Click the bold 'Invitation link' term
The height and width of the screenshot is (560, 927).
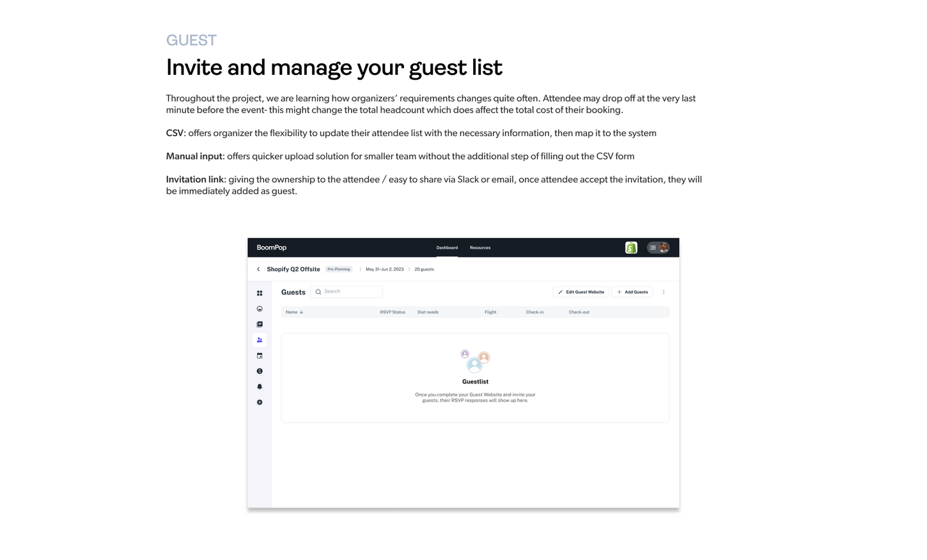click(195, 180)
